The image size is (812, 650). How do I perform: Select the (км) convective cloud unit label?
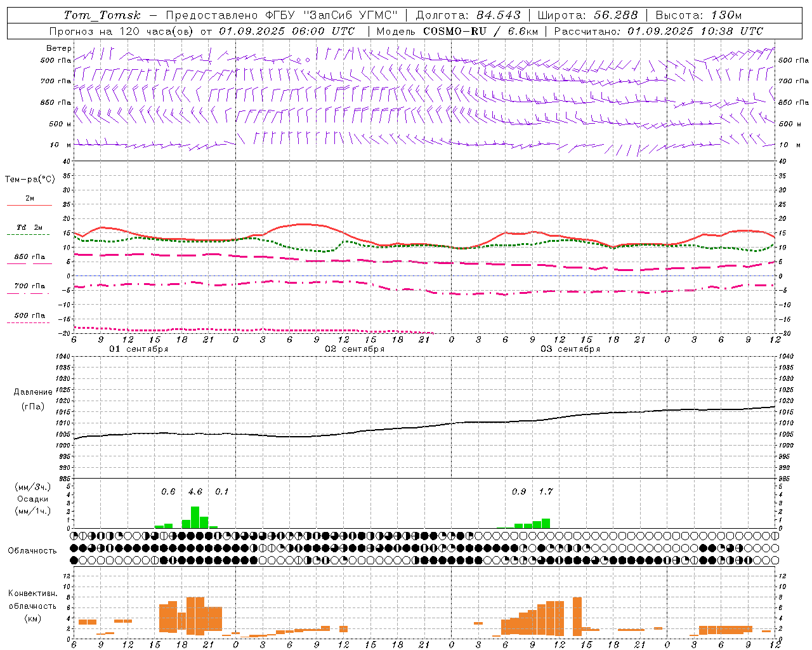(33, 618)
